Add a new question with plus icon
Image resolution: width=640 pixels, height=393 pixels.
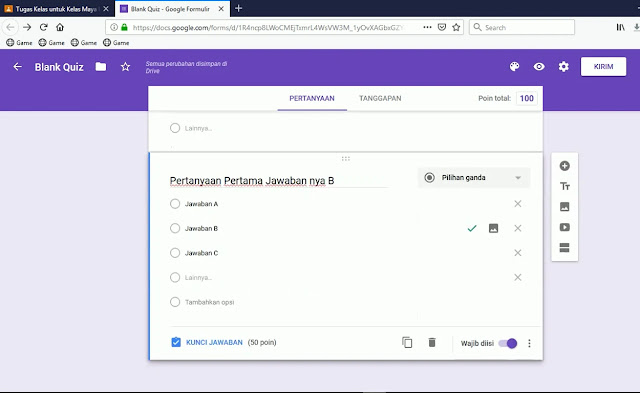click(564, 166)
